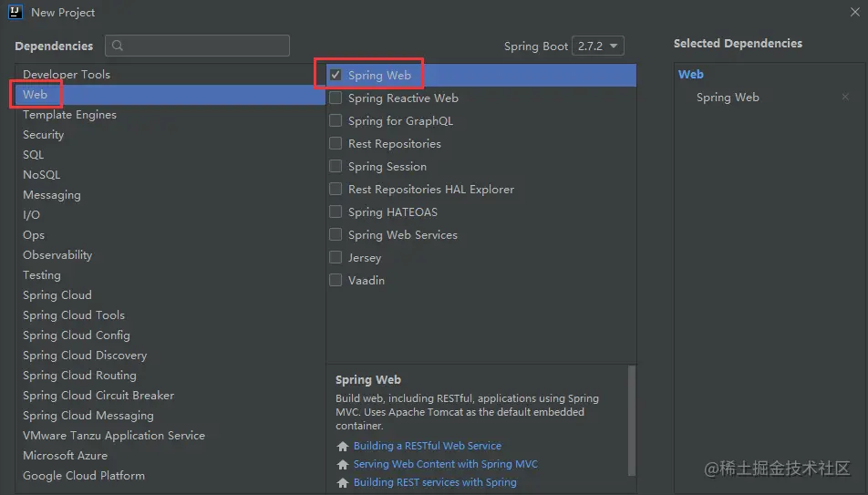Check Spring for GraphQL dependency
This screenshot has width=868, height=495.
(336, 120)
